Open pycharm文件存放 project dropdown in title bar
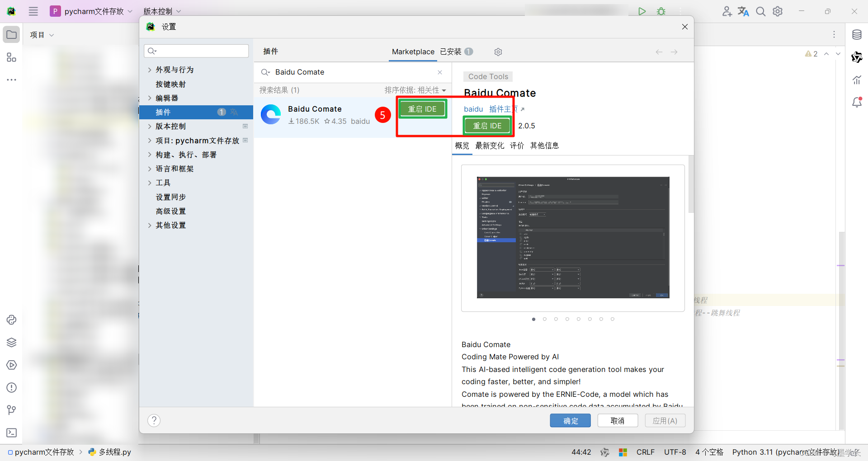Viewport: 868px width, 461px height. (x=91, y=11)
